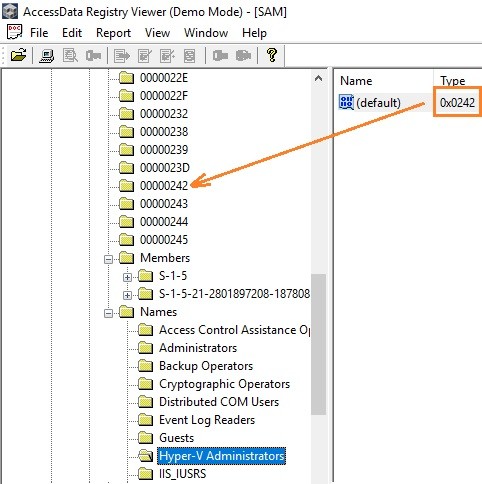Expand the S-1-5-21-2801897208 node
This screenshot has width=482, height=484.
click(127, 295)
